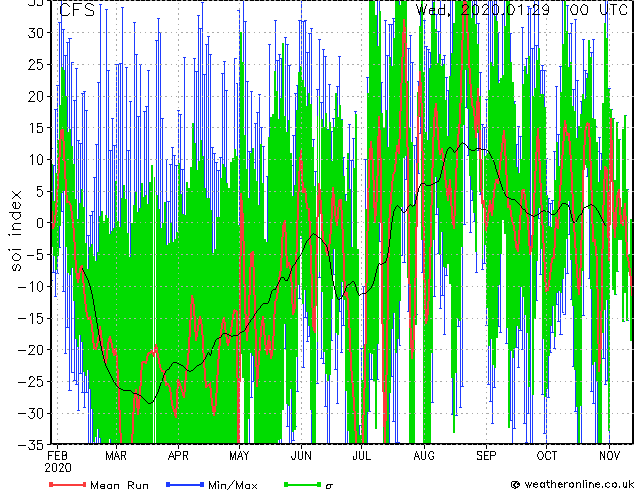Click the 10 y-axis value
This screenshot has width=634, height=490.
[36, 160]
